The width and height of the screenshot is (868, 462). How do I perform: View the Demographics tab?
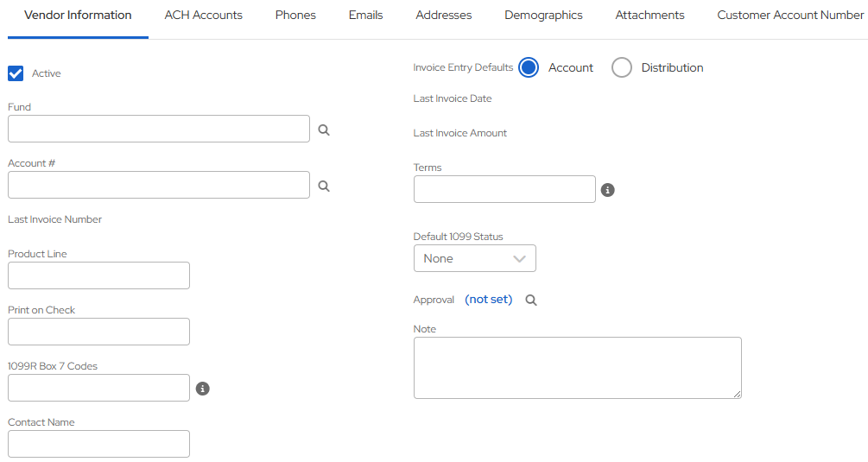click(543, 16)
